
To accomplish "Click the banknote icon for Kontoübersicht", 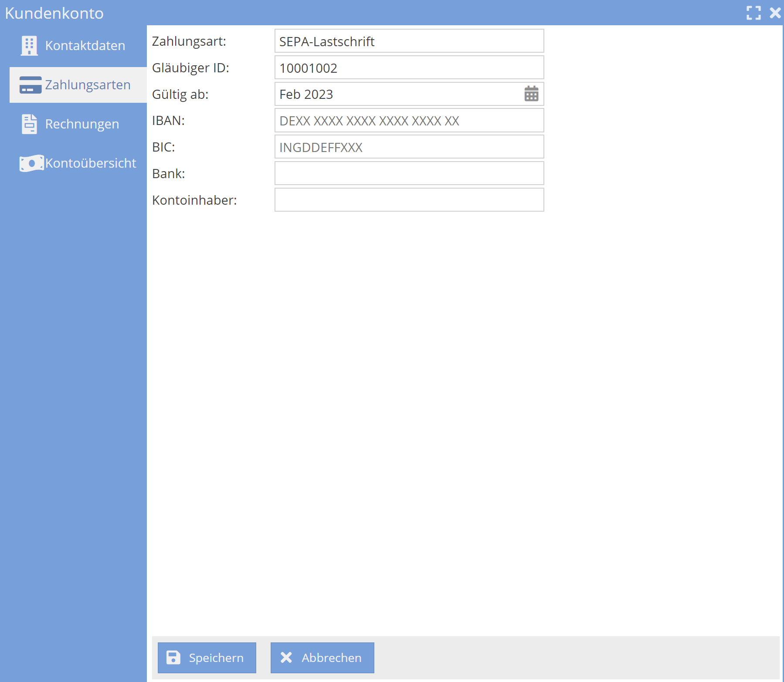I will coord(31,163).
